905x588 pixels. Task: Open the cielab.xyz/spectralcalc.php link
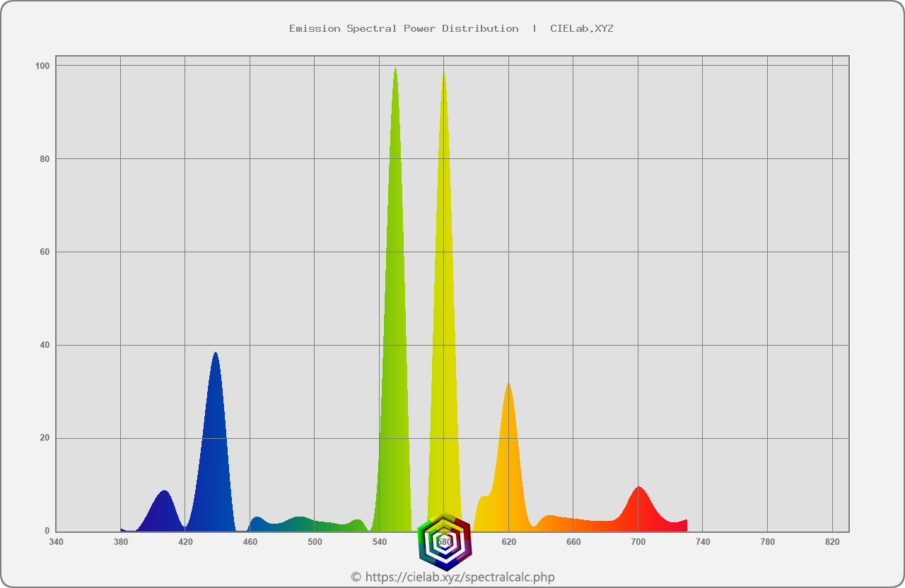459,577
